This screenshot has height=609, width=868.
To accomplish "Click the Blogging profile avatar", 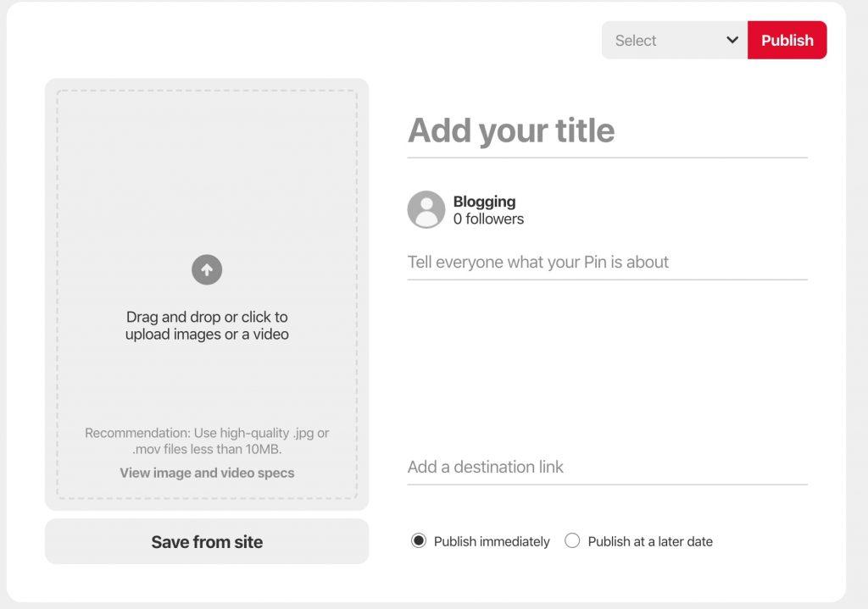I will pyautogui.click(x=426, y=210).
